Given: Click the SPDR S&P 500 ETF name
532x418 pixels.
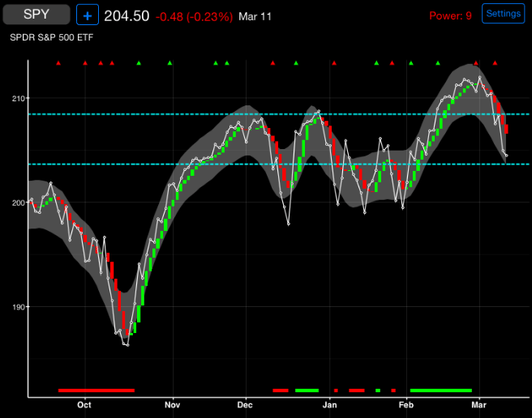Looking at the screenshot, I should click(x=51, y=37).
